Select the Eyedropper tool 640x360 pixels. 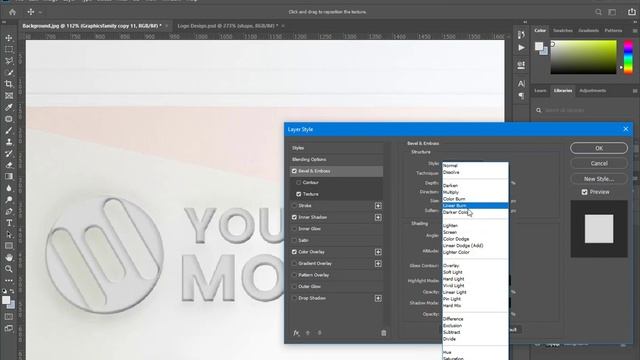coord(9,107)
